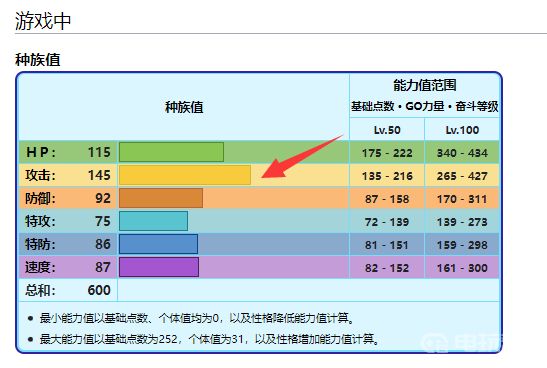Select the HP Lv.50 range 175 - 222
The height and width of the screenshot is (368, 547).
(387, 153)
